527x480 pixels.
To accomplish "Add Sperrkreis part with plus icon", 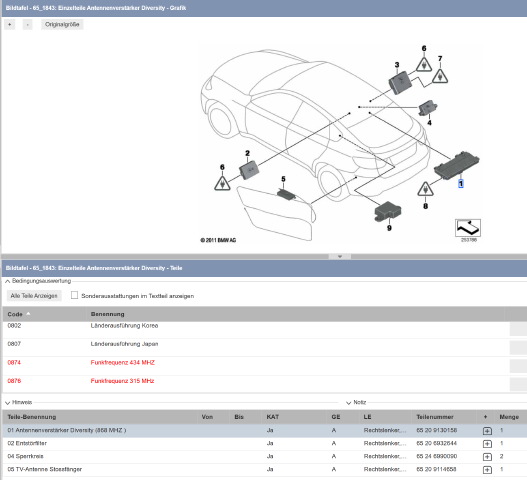I will coord(487,456).
